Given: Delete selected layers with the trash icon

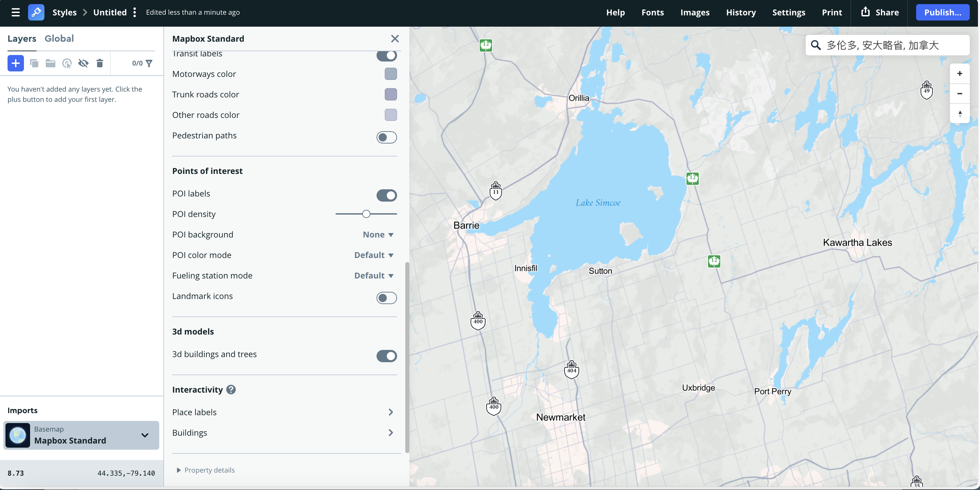Looking at the screenshot, I should (100, 63).
